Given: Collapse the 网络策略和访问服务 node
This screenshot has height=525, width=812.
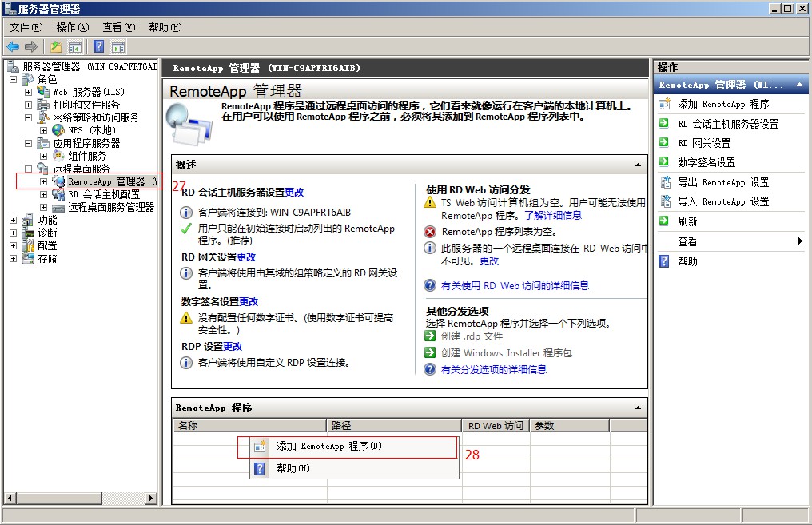Looking at the screenshot, I should (29, 117).
